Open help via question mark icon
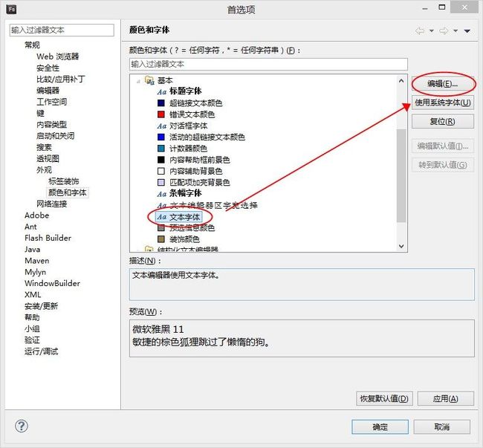483x448 pixels. click(22, 426)
